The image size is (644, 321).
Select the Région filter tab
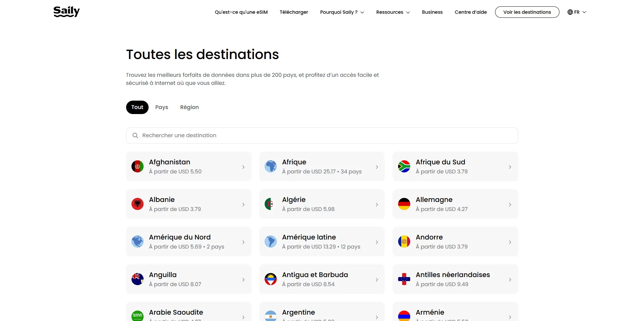(190, 107)
